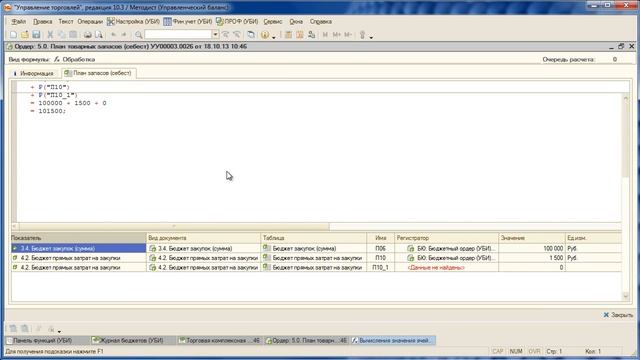640x360 pixels.
Task: Click the Cut scissors toolbar icon
Action: click(50, 35)
